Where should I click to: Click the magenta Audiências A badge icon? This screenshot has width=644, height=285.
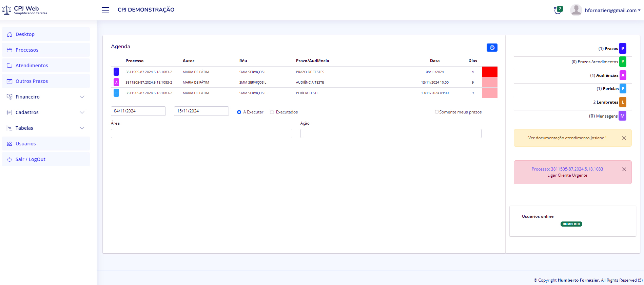click(x=623, y=75)
